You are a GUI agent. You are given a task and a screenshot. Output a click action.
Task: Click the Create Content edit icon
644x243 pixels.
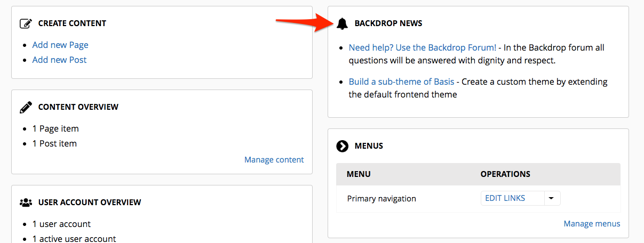tap(26, 23)
